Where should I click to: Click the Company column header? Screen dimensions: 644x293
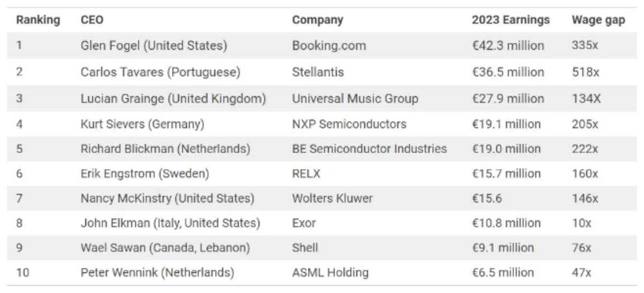tap(318, 21)
